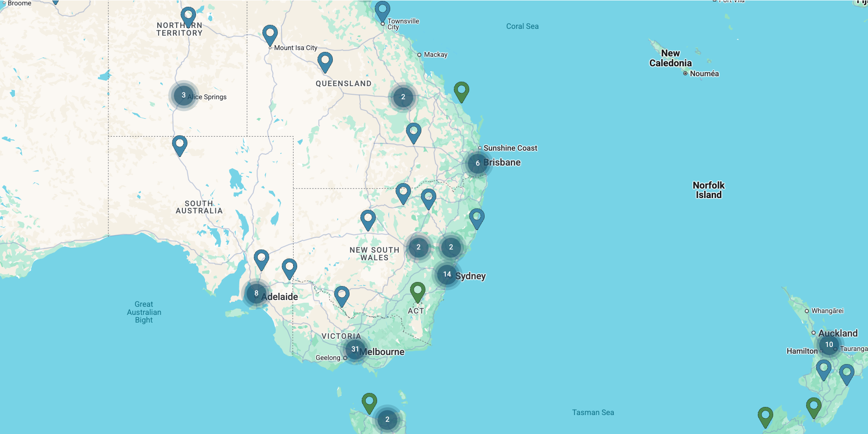Click the leftmost green pin near New Zealand
The width and height of the screenshot is (868, 434).
765,416
